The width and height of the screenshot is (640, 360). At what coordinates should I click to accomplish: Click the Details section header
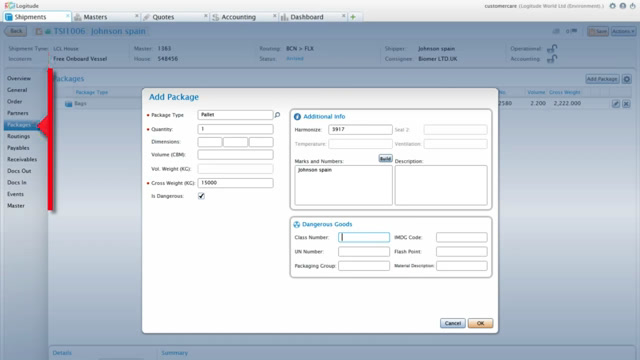62,353
